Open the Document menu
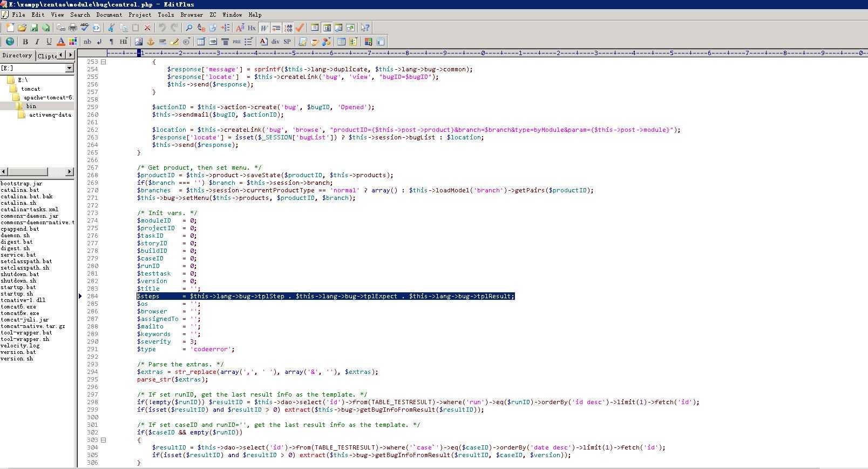 pos(109,15)
